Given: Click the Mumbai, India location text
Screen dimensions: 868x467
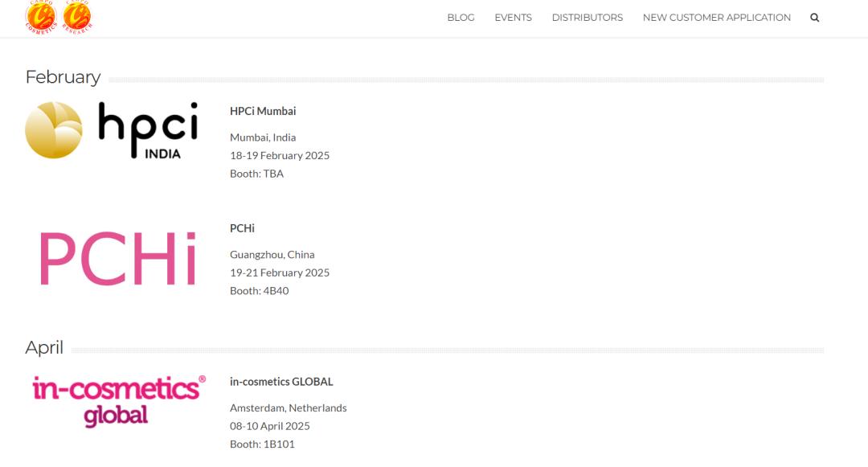Looking at the screenshot, I should pos(263,137).
